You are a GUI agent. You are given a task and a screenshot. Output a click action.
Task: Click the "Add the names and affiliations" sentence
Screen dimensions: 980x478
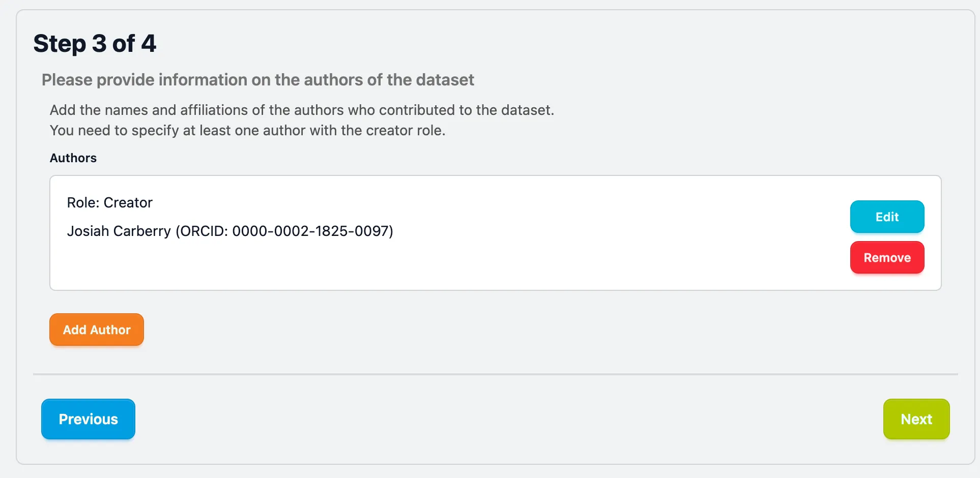[302, 110]
